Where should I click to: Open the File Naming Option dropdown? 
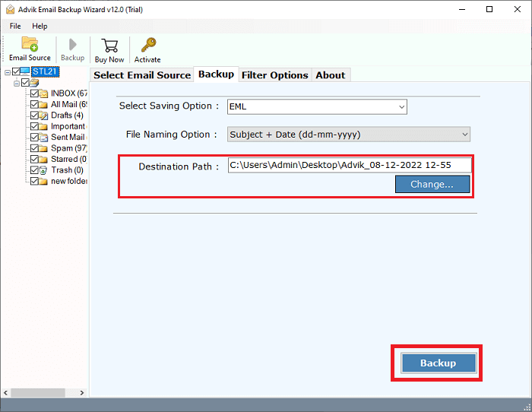(348, 135)
